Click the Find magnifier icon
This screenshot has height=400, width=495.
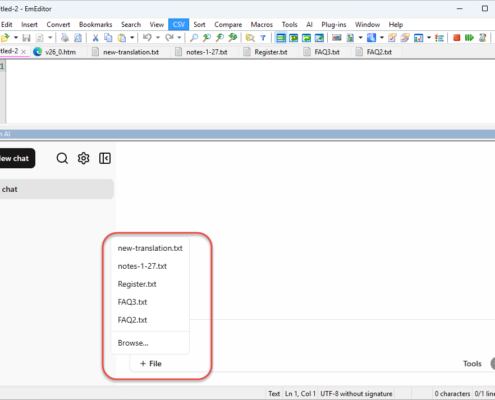pyautogui.click(x=194, y=38)
